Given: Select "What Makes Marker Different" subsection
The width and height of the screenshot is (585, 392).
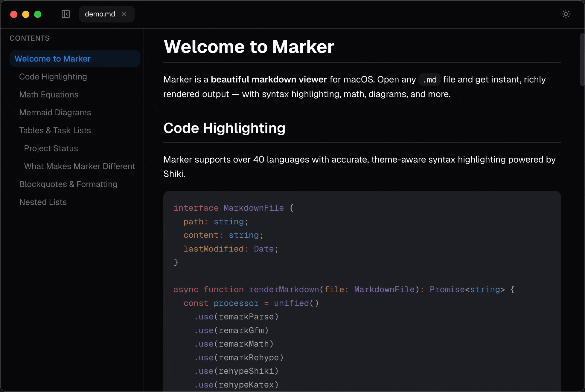Looking at the screenshot, I should tap(80, 166).
